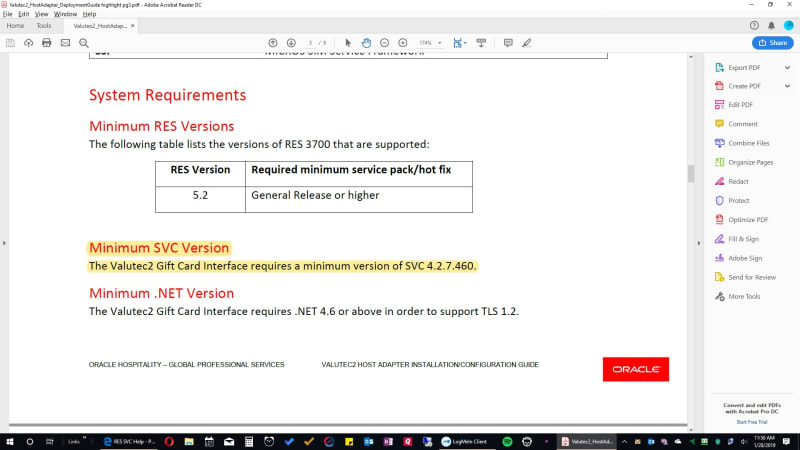Expand the left navigation pane arrow
Viewport: 800px width, 450px height.
click(x=4, y=243)
